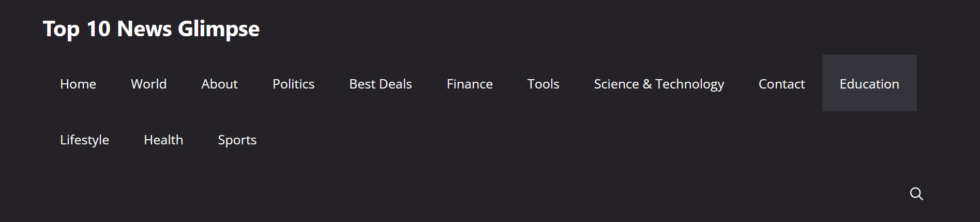Visit the Contact page
Screen dimensions: 980x222
click(781, 84)
